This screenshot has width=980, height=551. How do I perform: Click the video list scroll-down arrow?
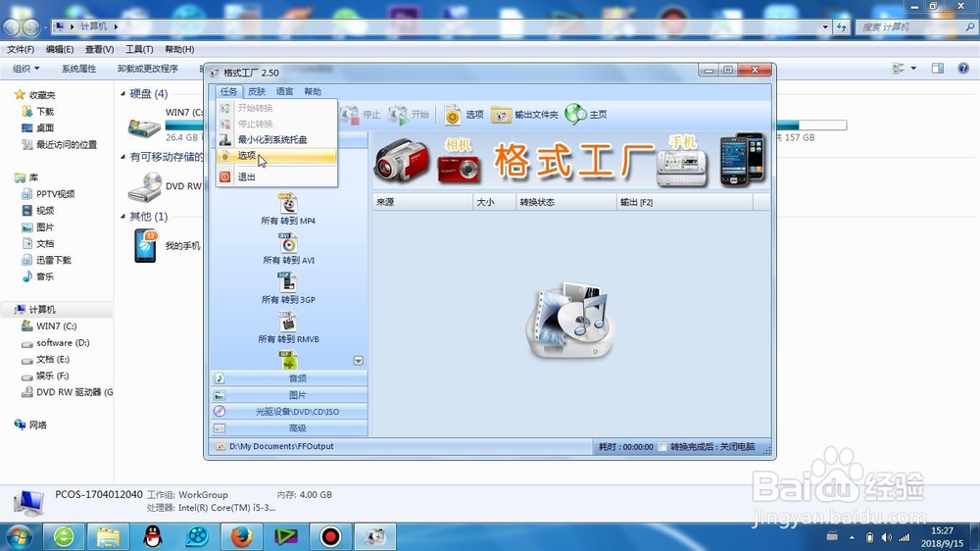pos(358,361)
